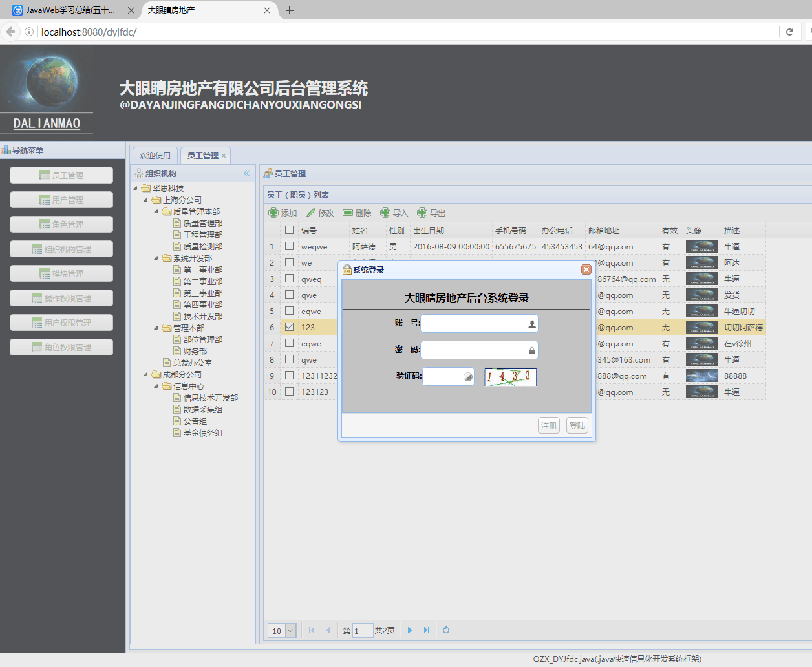Screen dimensions: 812x667
Task: Collapse the 系统开发部 tree node
Action: point(156,259)
